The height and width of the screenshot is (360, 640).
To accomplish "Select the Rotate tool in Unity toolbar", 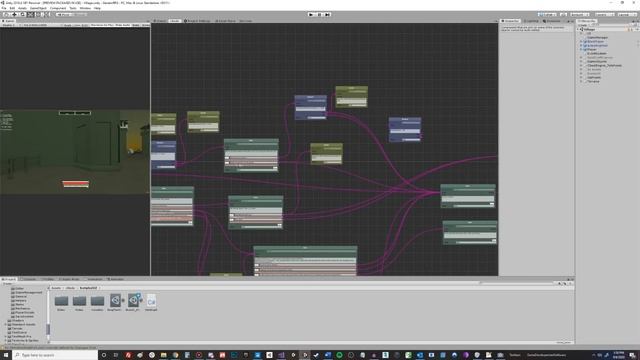I will click(23, 14).
